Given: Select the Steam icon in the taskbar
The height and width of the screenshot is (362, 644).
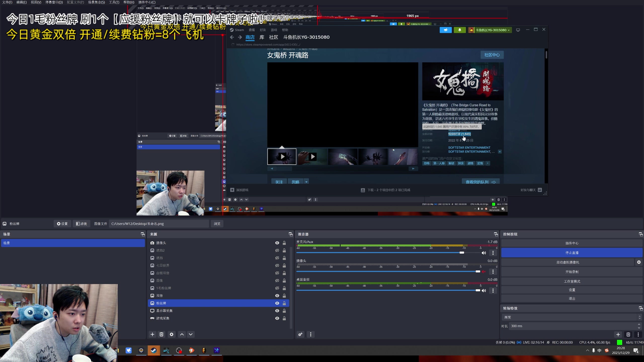Looking at the screenshot, I should pos(153,350).
